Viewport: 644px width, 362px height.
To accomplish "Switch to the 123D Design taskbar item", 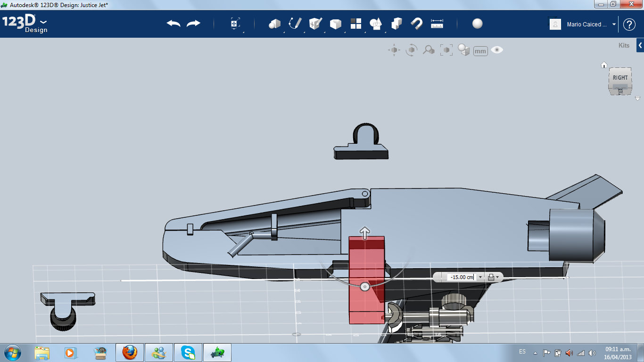I will coord(217,353).
